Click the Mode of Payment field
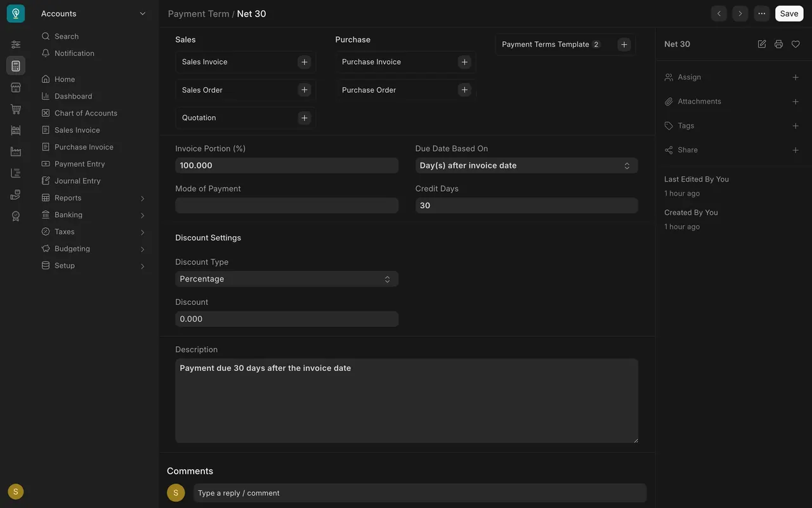Viewport: 812px width, 508px height. (x=287, y=206)
